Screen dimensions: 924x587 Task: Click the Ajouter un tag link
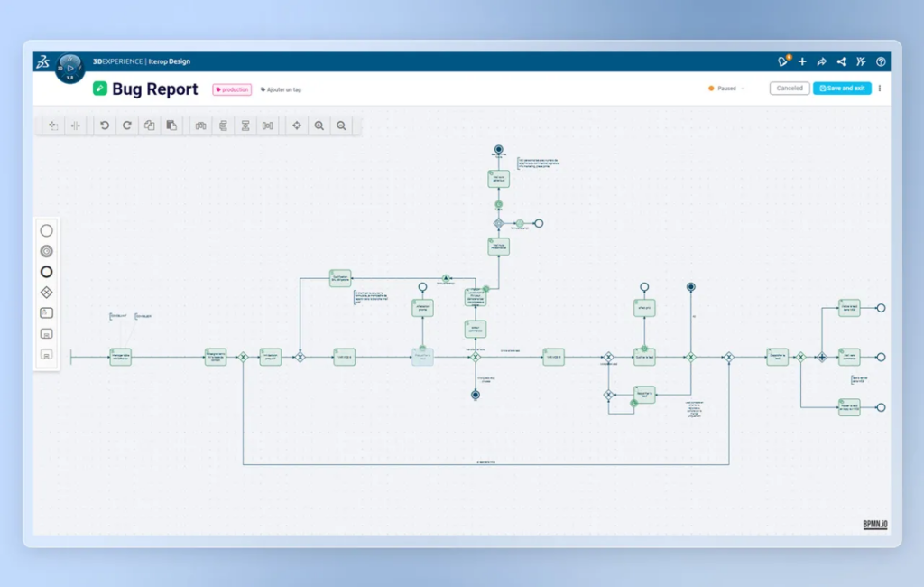click(282, 89)
